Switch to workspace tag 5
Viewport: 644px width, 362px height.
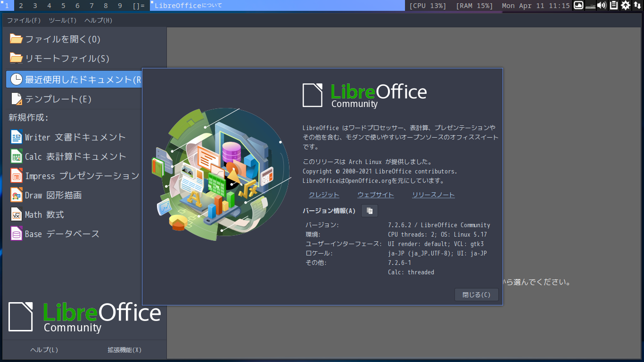[x=64, y=6]
